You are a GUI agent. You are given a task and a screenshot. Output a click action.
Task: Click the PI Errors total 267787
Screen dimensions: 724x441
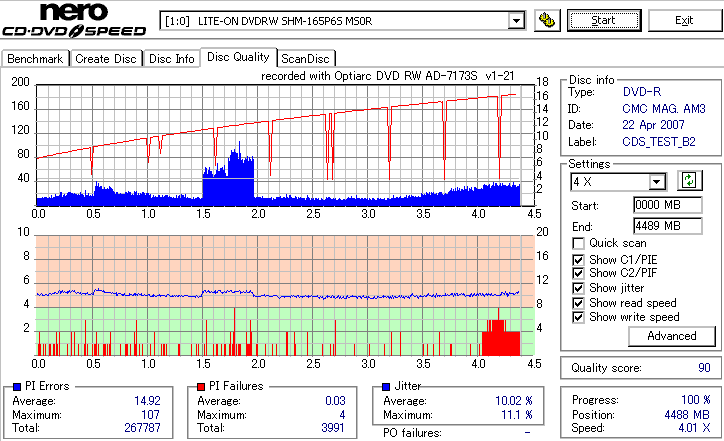142,428
